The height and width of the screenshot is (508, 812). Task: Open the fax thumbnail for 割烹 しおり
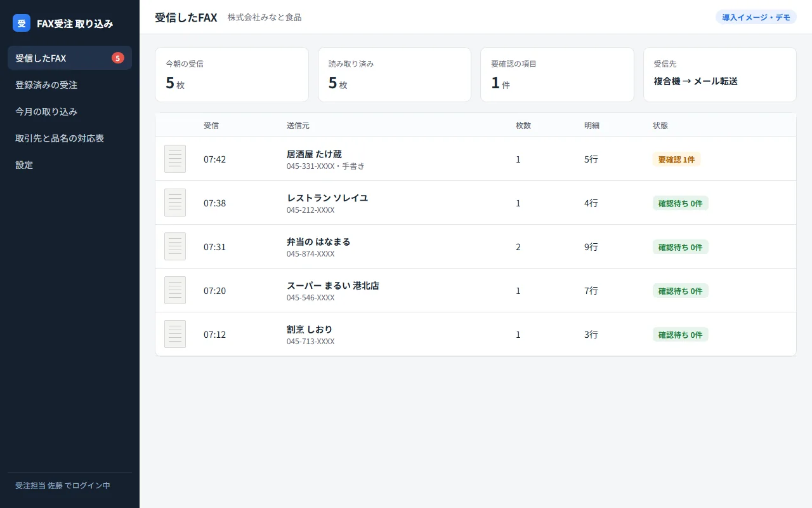tap(175, 334)
